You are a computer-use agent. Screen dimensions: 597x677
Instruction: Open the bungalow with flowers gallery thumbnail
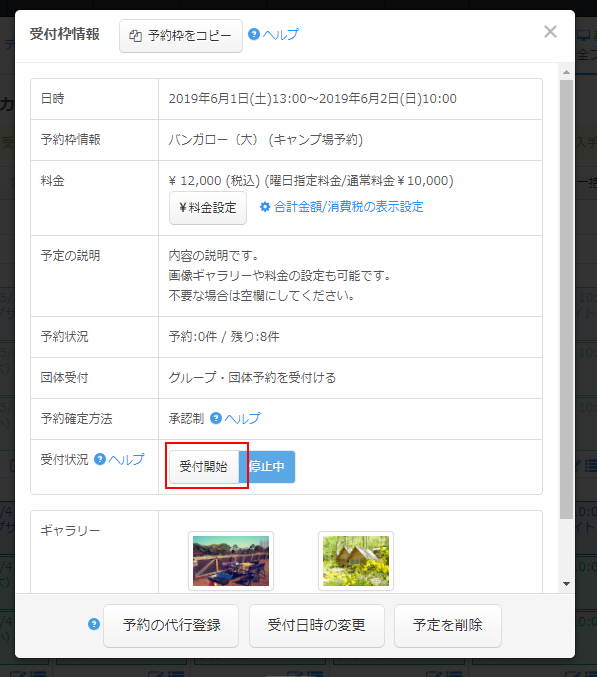click(356, 561)
